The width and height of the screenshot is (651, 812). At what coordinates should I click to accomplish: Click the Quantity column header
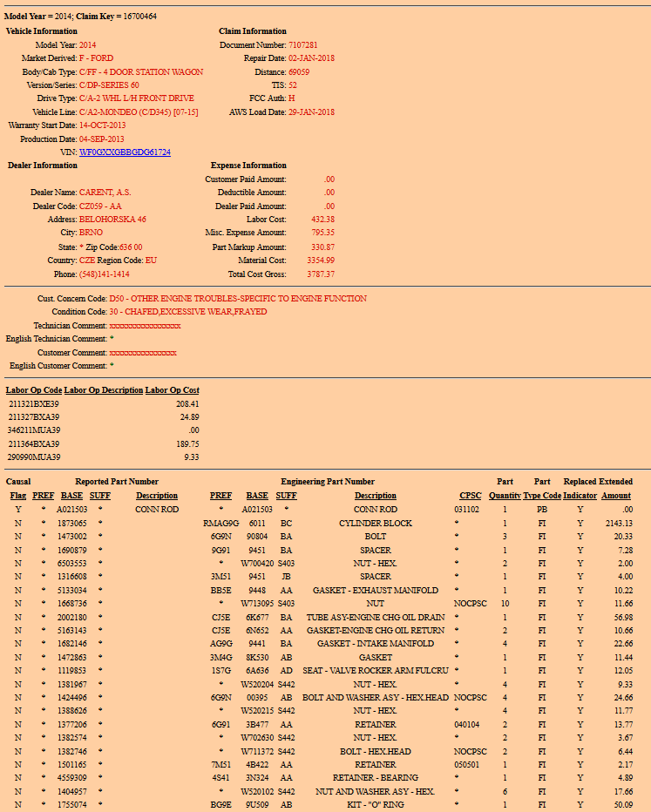point(505,496)
